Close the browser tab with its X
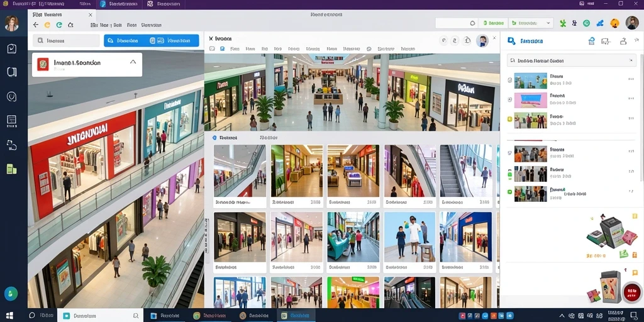 click(x=91, y=15)
